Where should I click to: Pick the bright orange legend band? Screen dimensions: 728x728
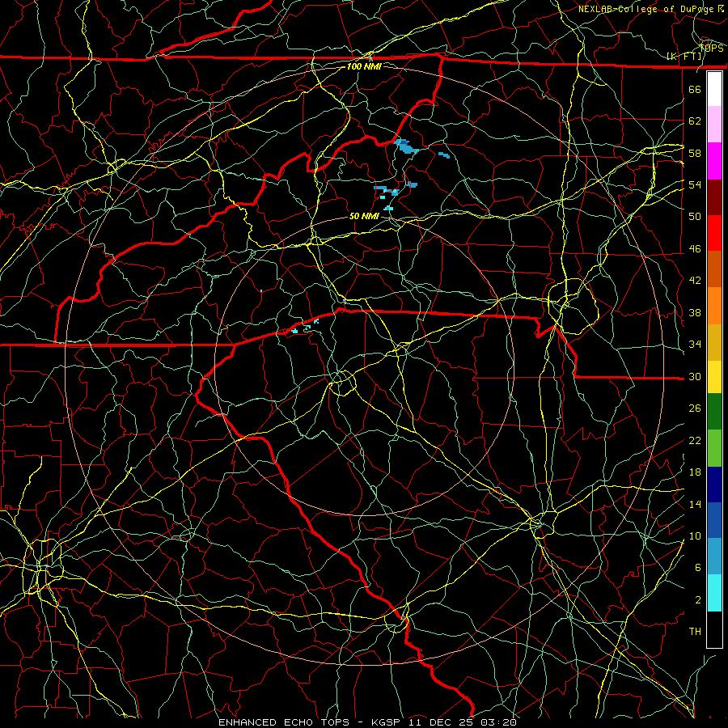tap(714, 306)
